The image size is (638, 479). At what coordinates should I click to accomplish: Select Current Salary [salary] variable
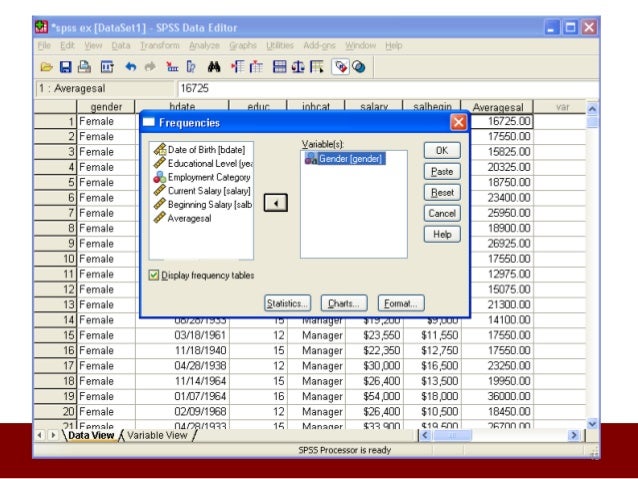point(202,191)
